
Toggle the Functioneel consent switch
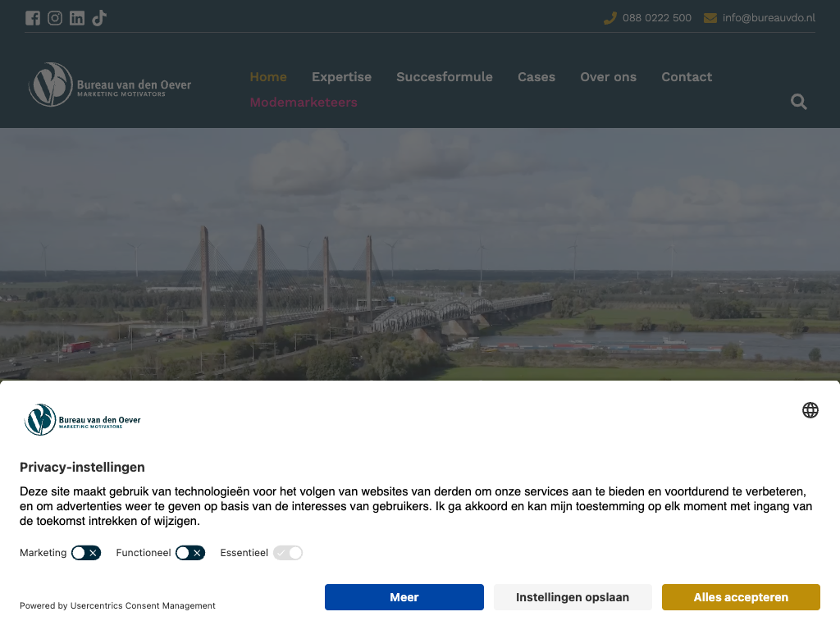(x=190, y=553)
